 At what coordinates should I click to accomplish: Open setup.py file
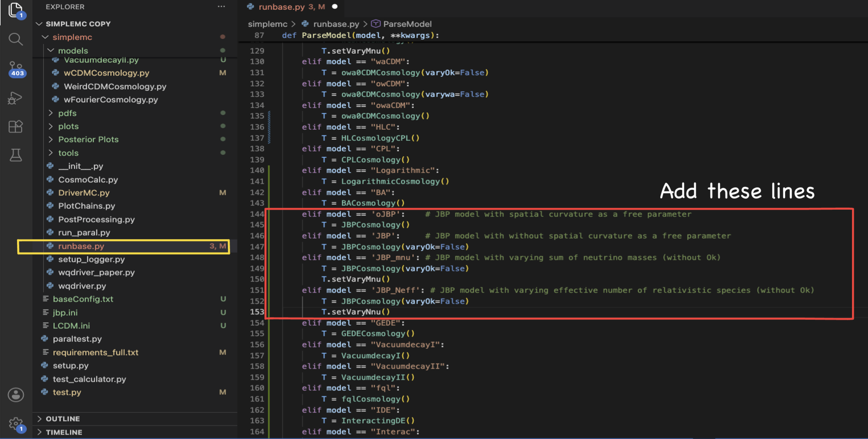pyautogui.click(x=70, y=366)
